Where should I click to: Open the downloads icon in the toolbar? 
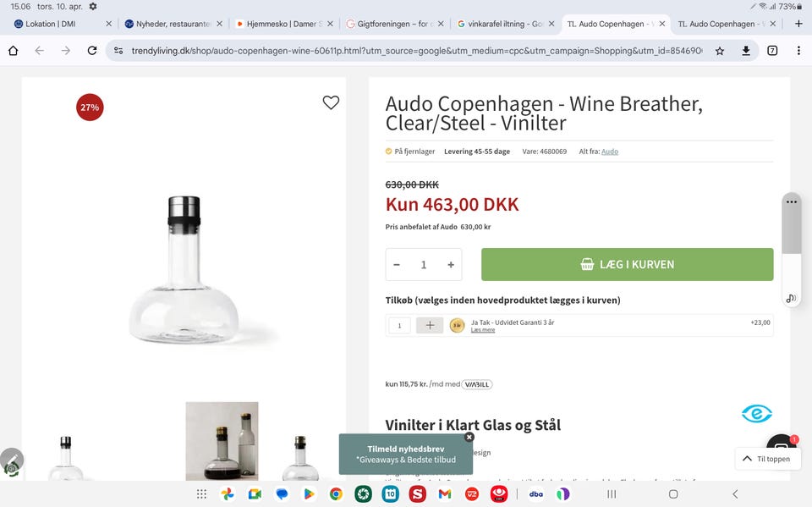(745, 50)
